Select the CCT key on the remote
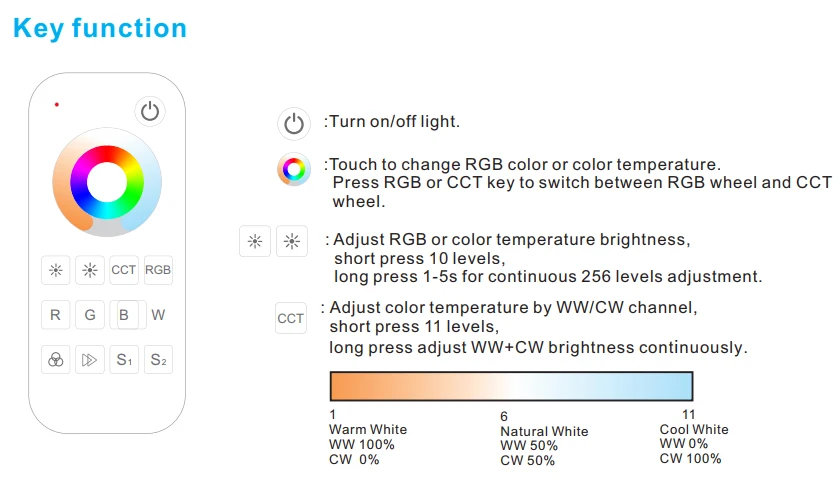 (124, 270)
